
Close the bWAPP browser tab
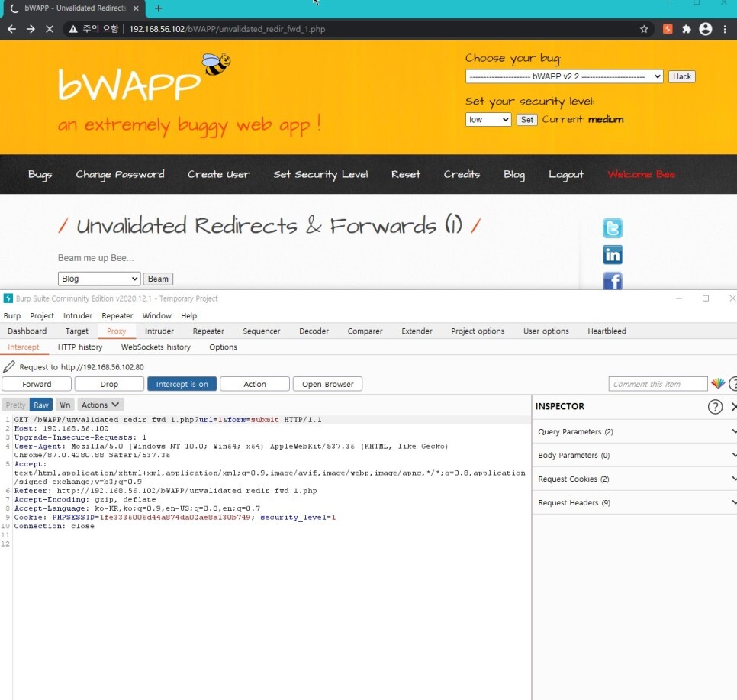(x=136, y=8)
